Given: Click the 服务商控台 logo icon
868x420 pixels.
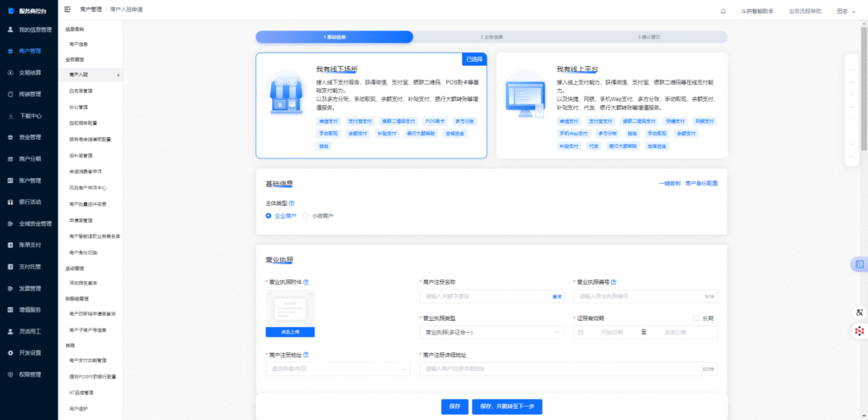Looking at the screenshot, I should (x=11, y=10).
